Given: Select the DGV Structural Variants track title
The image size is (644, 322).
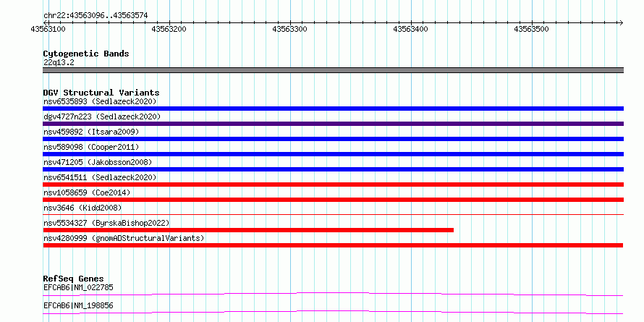Looking at the screenshot, I should [101, 93].
